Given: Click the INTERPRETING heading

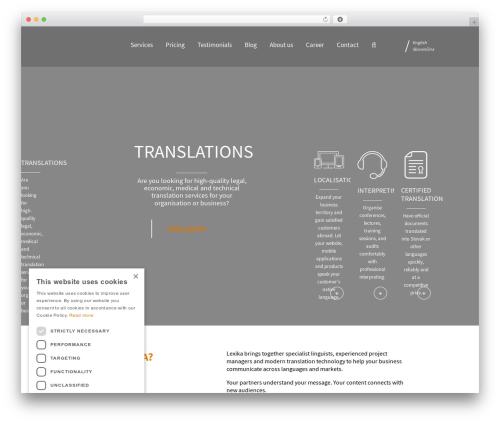Looking at the screenshot, I should pyautogui.click(x=376, y=191).
